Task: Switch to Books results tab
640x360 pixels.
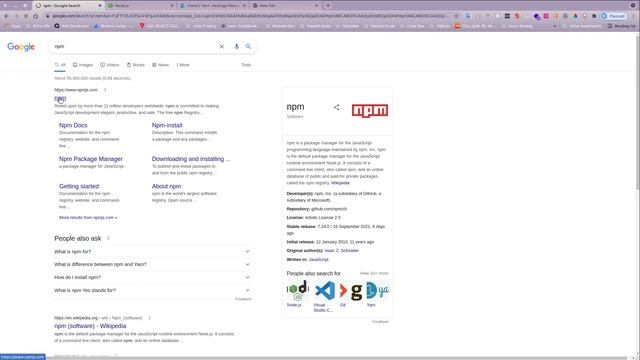Action: 136,65
